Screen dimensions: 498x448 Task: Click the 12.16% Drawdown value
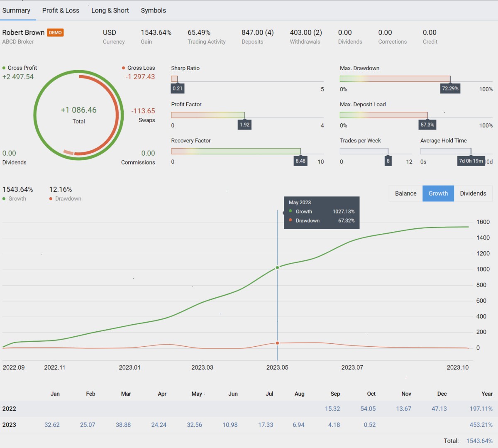(x=61, y=189)
